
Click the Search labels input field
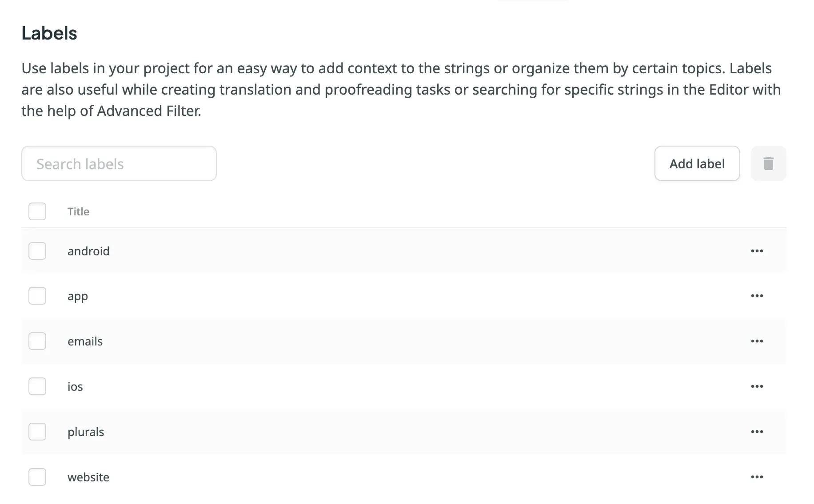click(x=119, y=163)
